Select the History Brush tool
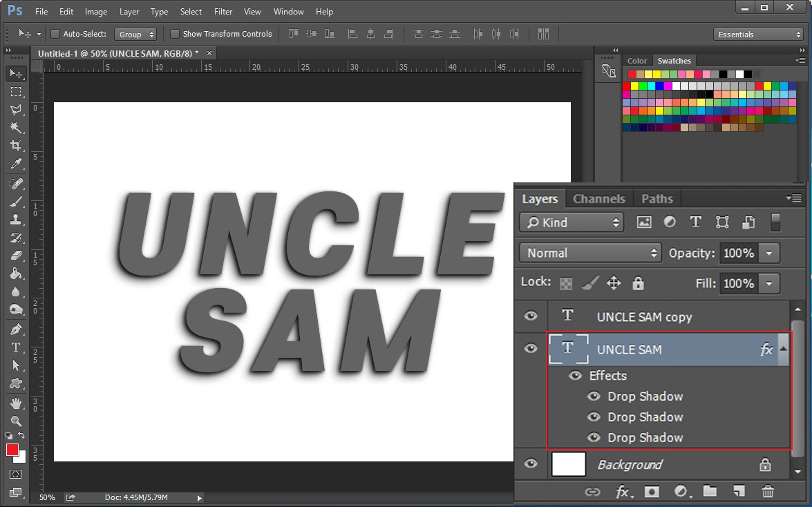 point(16,238)
